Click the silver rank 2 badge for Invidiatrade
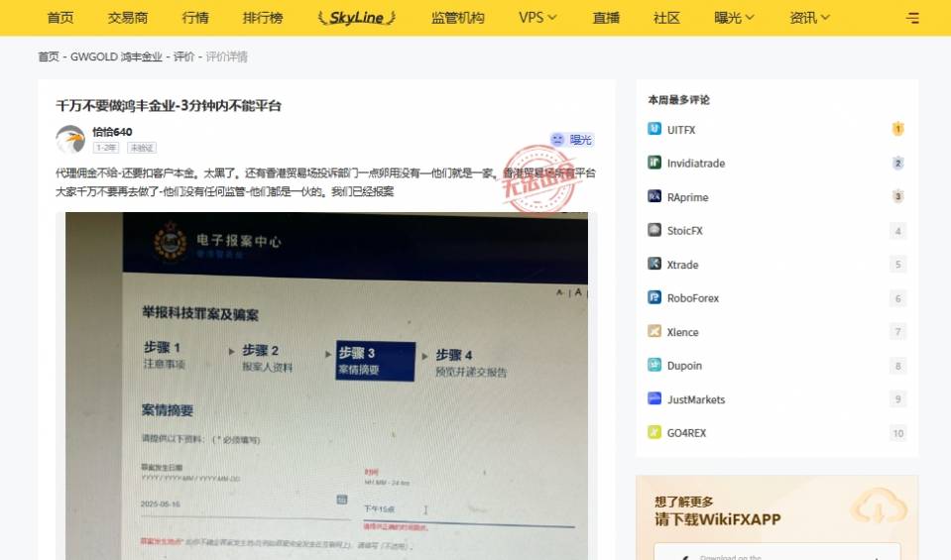 [x=898, y=163]
